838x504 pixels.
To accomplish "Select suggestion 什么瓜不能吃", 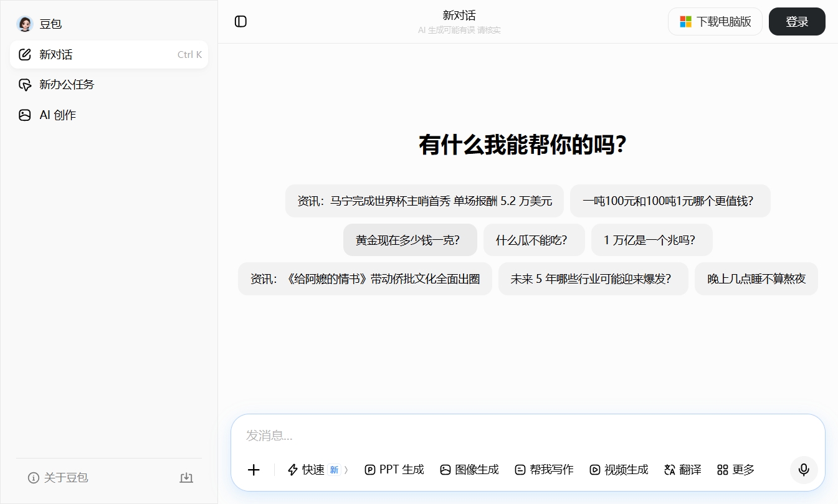I will [x=534, y=240].
